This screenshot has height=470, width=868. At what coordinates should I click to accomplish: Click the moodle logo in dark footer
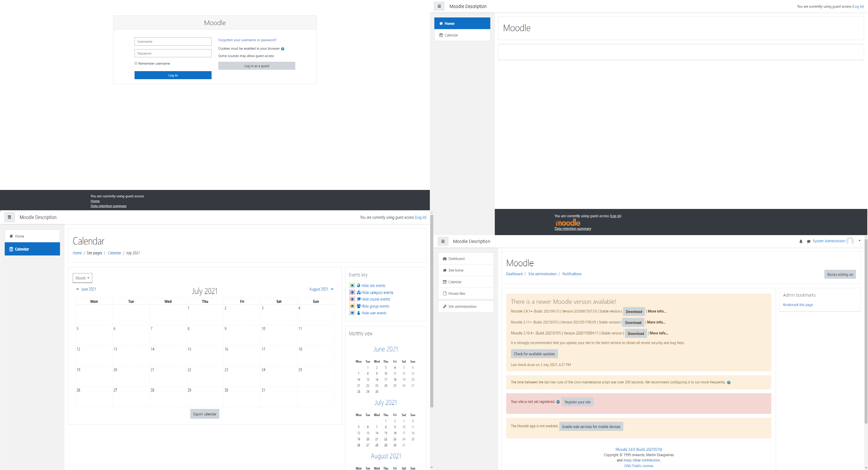[x=568, y=223]
